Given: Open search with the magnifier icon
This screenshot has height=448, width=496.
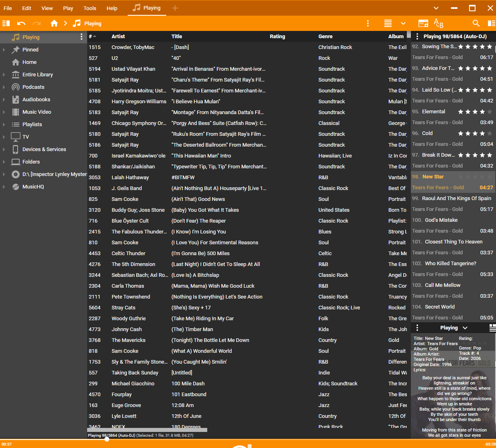Looking at the screenshot, I should (476, 23).
